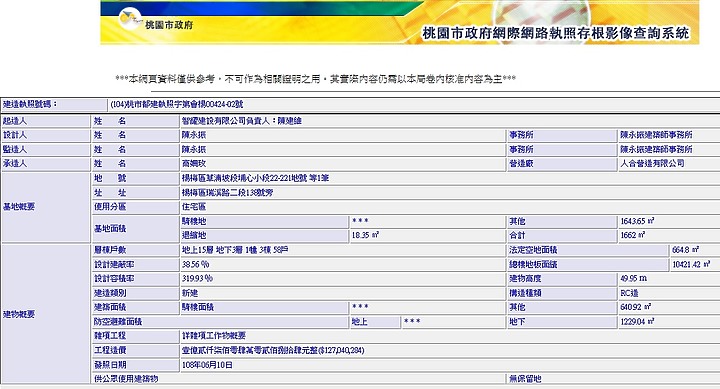Click the 承造人 row header
720x389 pixels.
click(45, 164)
